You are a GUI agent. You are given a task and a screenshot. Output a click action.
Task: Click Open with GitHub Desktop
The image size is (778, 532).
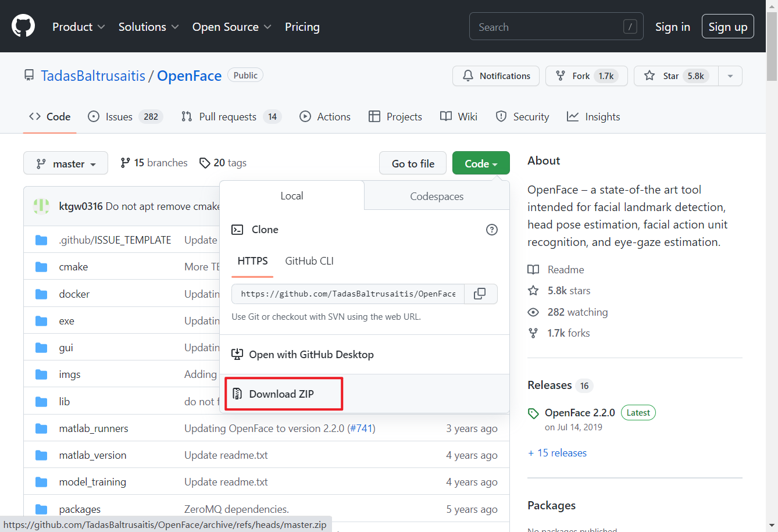coord(311,354)
